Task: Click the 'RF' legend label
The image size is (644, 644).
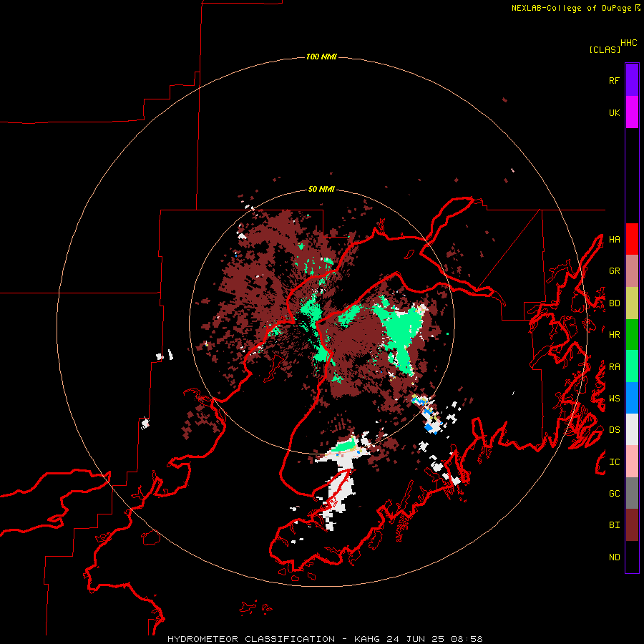Action: pyautogui.click(x=614, y=80)
